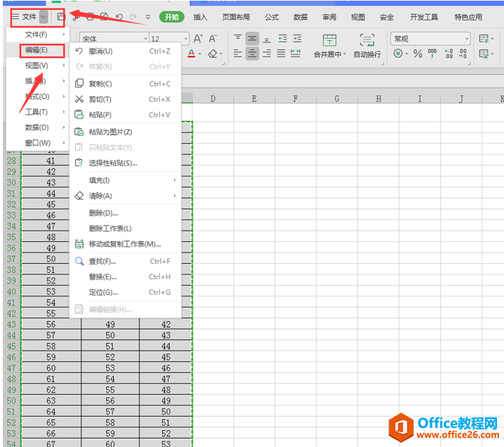
Task: Select Cut (剪切) scissors item in menu
Action: pos(100,99)
